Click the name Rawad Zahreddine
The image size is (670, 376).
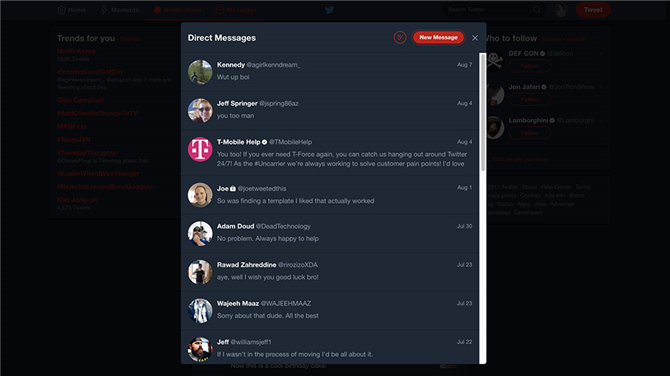(x=247, y=264)
